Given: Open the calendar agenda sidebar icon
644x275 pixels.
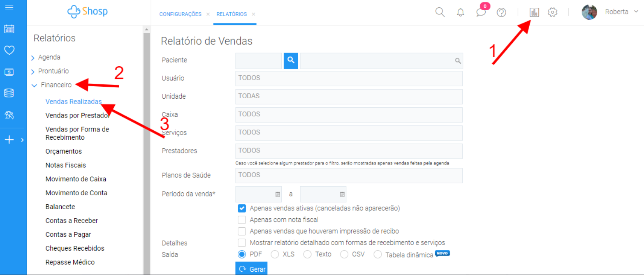Looking at the screenshot, I should tap(9, 29).
